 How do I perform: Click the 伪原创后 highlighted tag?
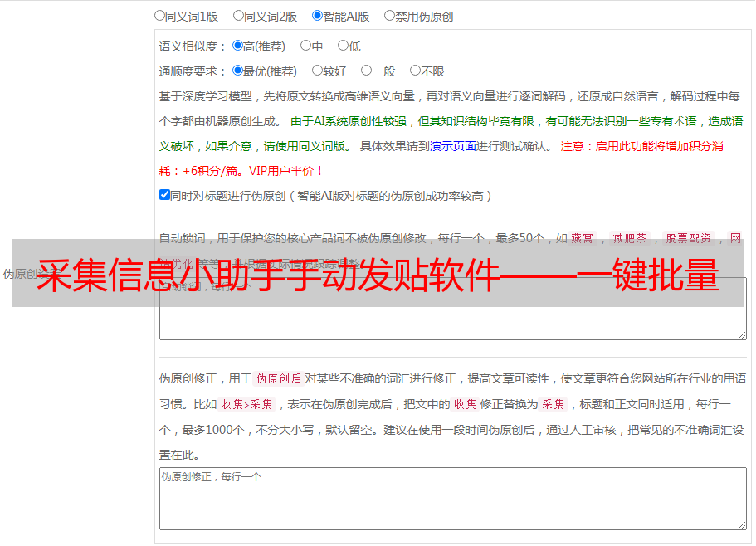tap(279, 378)
